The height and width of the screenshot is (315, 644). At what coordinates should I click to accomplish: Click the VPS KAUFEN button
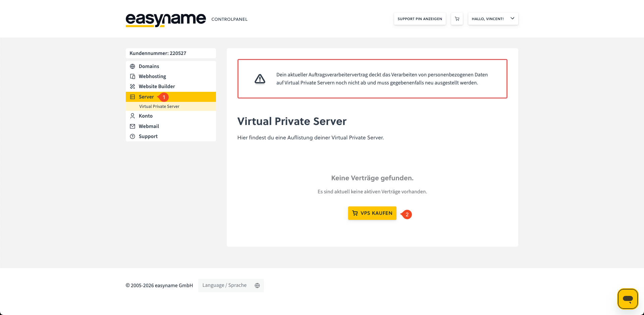(x=372, y=213)
